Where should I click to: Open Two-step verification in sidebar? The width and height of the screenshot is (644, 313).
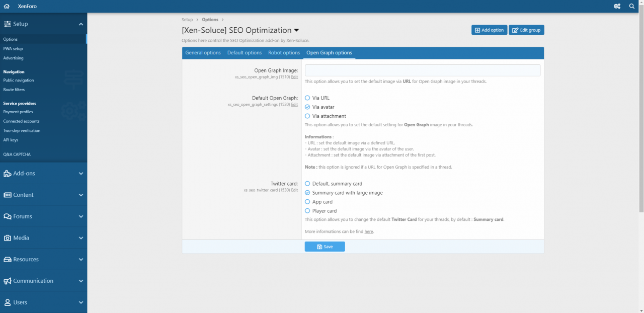43,130
